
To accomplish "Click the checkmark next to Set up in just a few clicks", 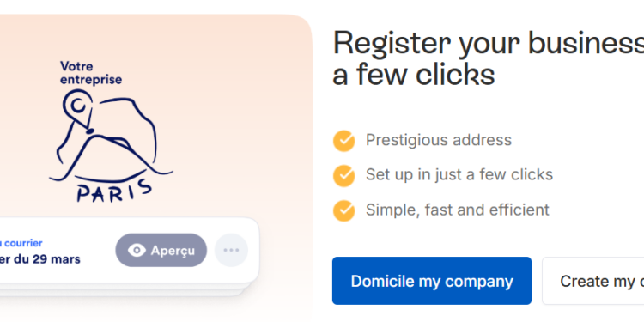I will pyautogui.click(x=343, y=176).
